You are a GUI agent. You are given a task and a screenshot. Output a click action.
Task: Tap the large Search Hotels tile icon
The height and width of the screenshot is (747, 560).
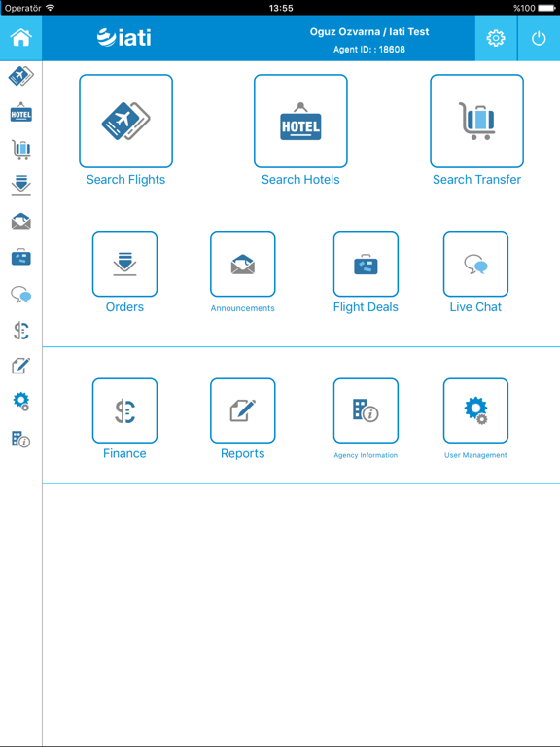click(300, 121)
